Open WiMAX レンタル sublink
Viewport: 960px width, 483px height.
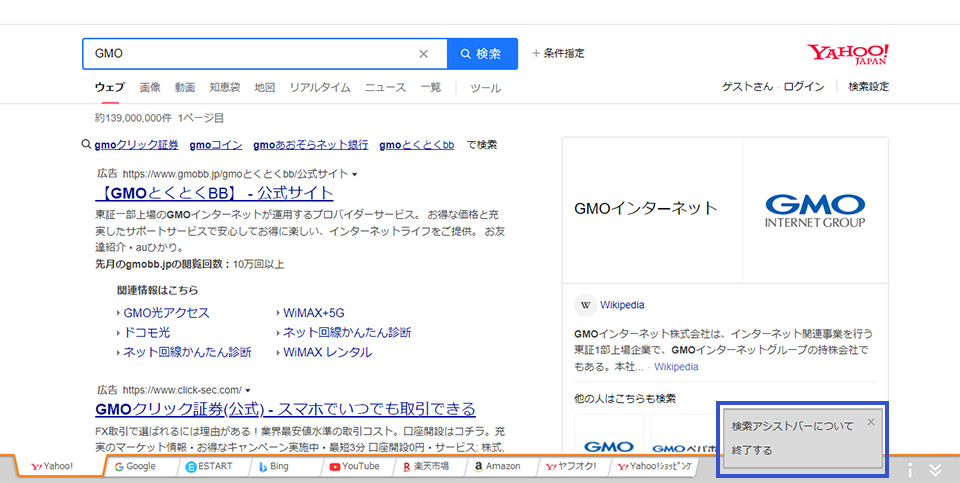[x=328, y=353]
